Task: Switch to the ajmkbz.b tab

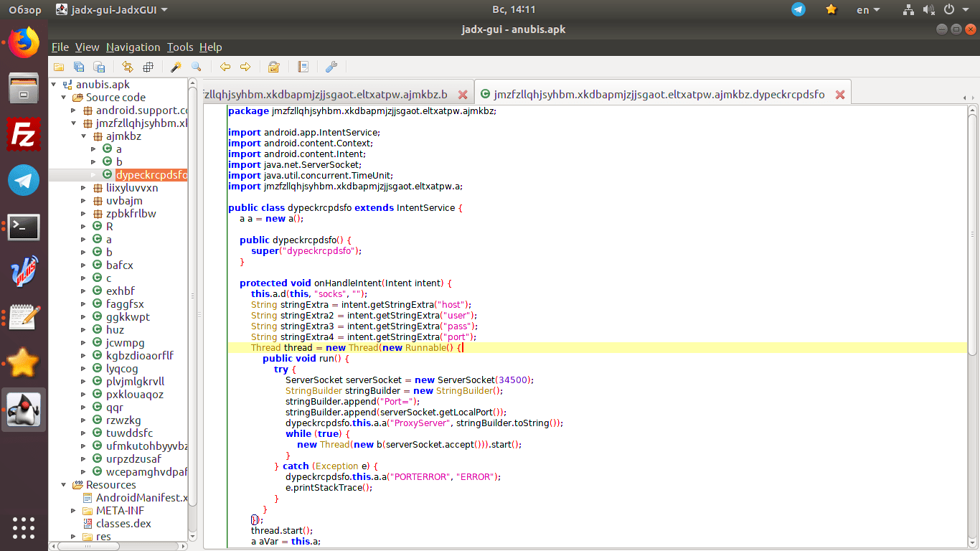Action: point(325,95)
